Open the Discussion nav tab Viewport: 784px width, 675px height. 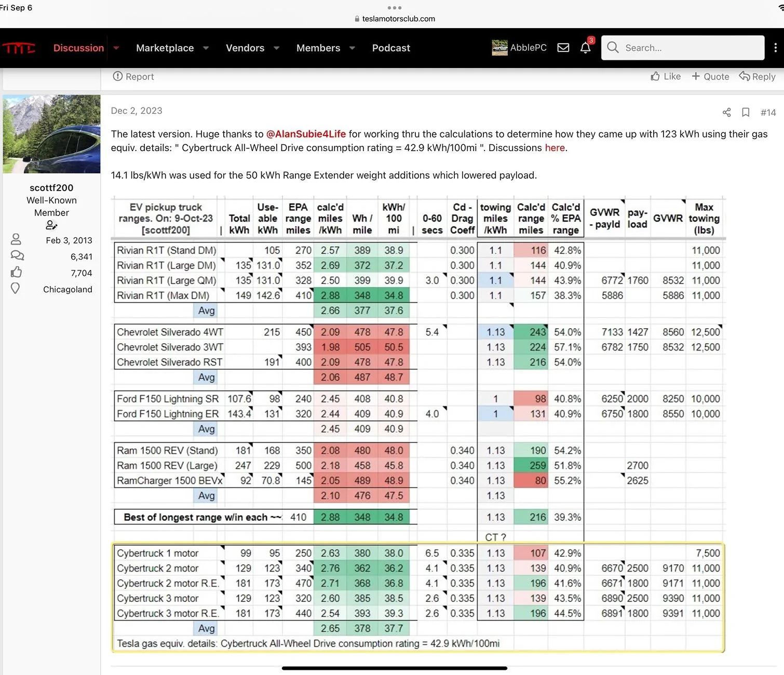(x=78, y=48)
